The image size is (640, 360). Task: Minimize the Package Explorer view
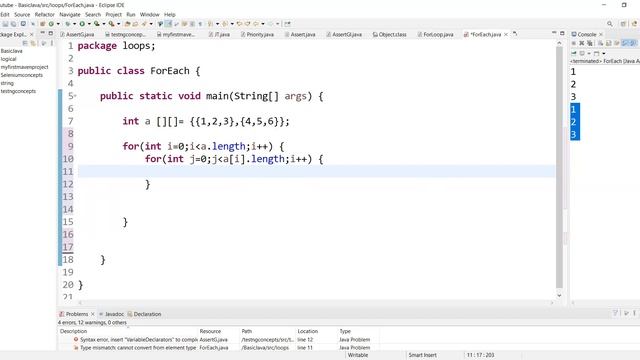pyautogui.click(x=42, y=33)
